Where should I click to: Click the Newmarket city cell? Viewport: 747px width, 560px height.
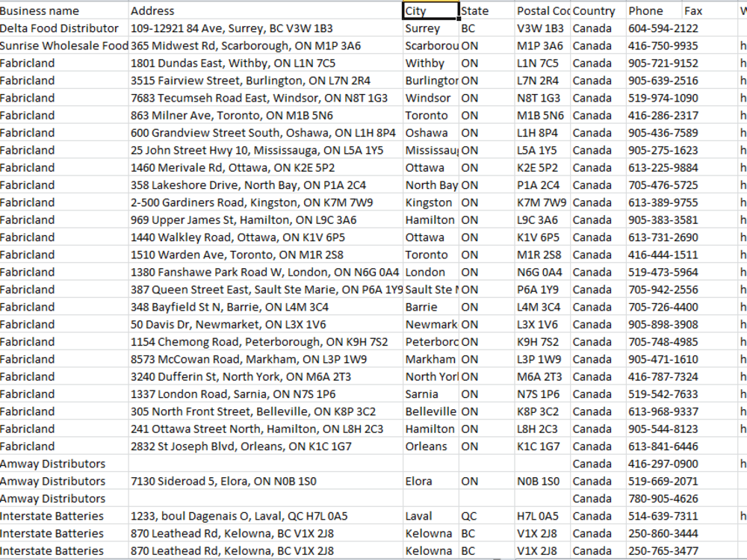pos(431,324)
